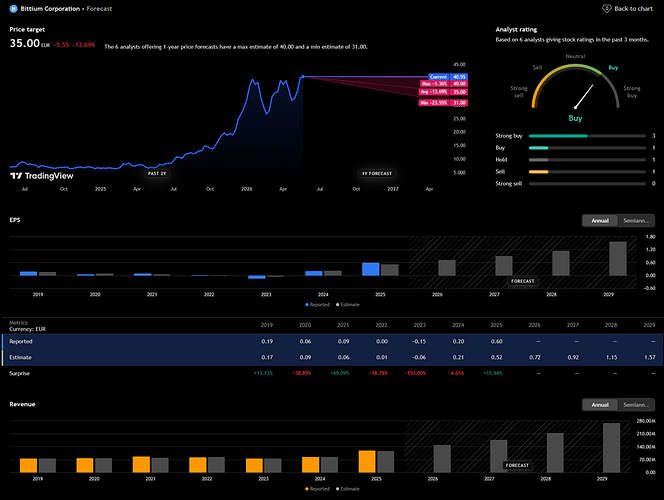Image resolution: width=664 pixels, height=500 pixels.
Task: Click the TradingView logo on chart
Action: pyautogui.click(x=42, y=176)
